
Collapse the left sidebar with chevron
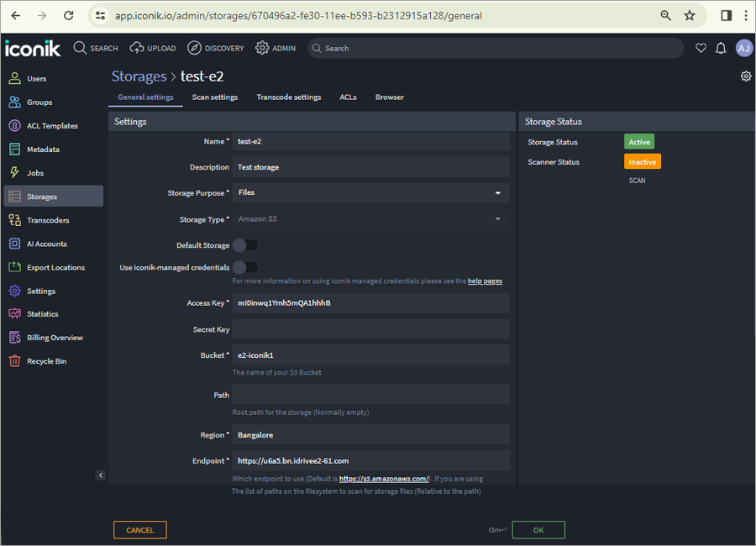(x=100, y=475)
